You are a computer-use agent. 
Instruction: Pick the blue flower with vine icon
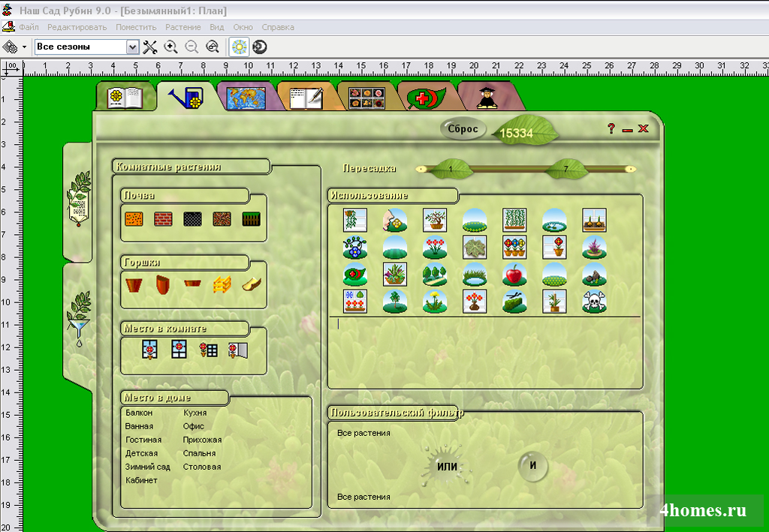coord(355,247)
